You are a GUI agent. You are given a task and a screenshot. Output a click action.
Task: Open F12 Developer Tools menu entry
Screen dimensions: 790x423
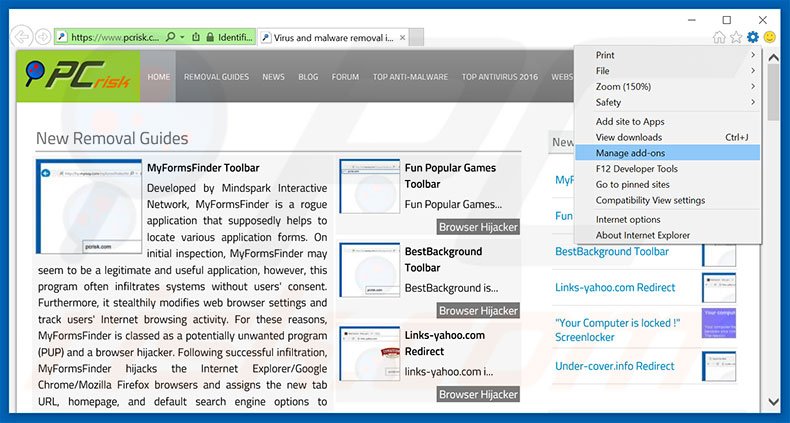pos(636,169)
